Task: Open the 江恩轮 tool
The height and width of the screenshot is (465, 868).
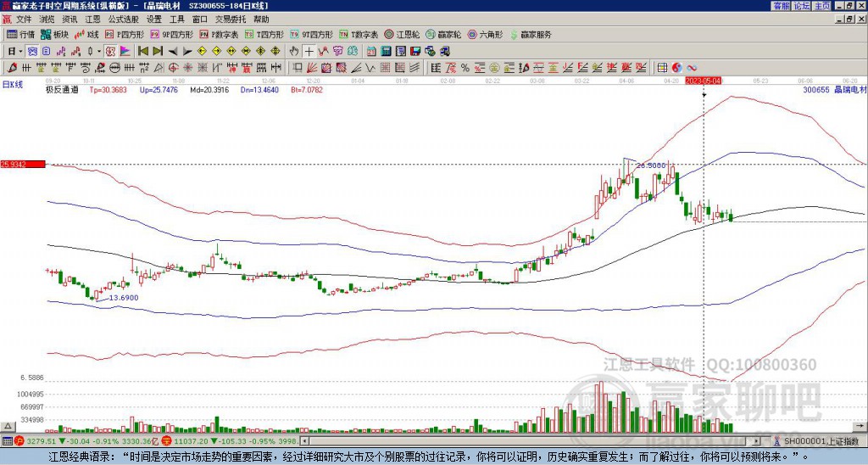Action: [402, 34]
